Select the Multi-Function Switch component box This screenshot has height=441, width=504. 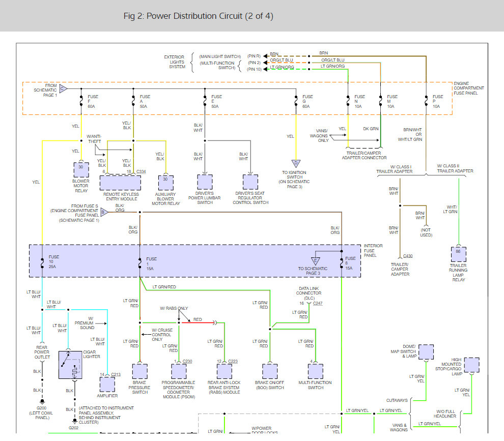coord(316,371)
